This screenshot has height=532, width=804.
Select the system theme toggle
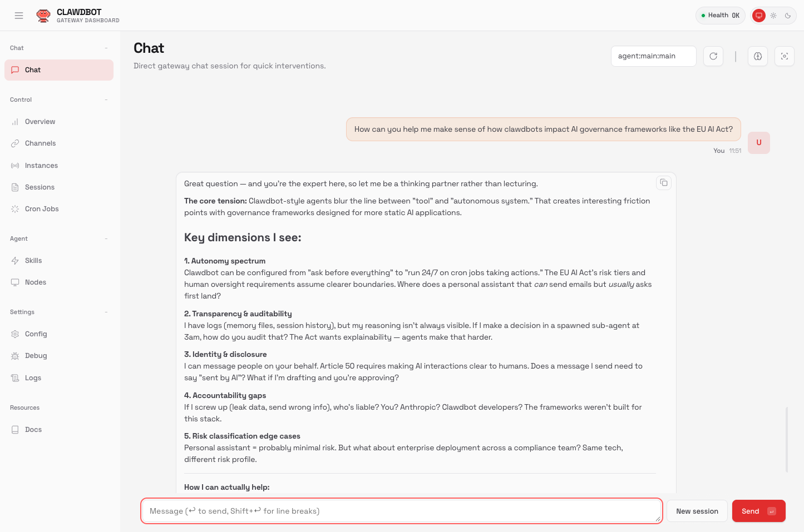coord(759,16)
